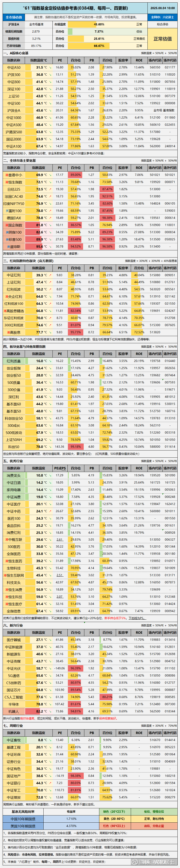This screenshot has width=180, height=868.
Task: Click the 美 tag before 纳指100
Action: coord(6,232)
